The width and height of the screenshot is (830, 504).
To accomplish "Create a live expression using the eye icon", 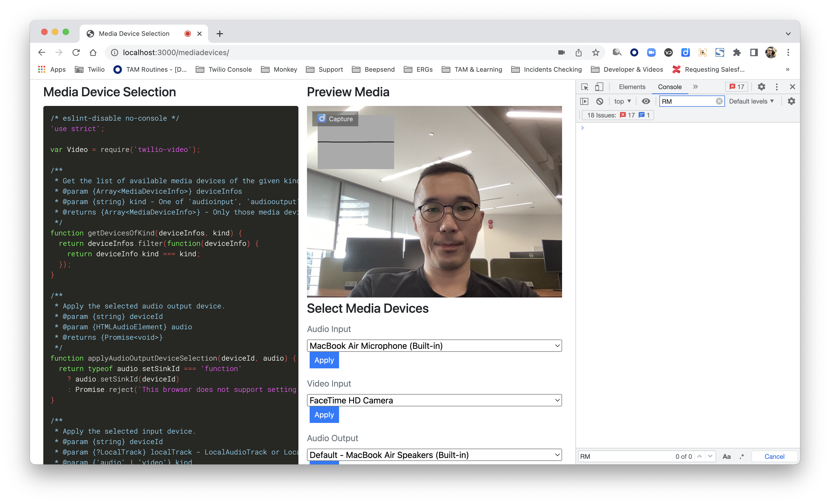I will point(646,101).
